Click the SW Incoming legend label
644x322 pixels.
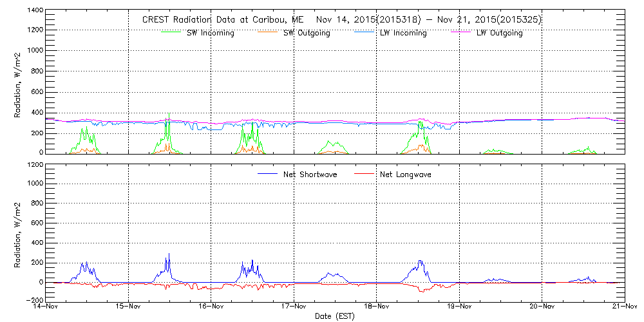(211, 33)
